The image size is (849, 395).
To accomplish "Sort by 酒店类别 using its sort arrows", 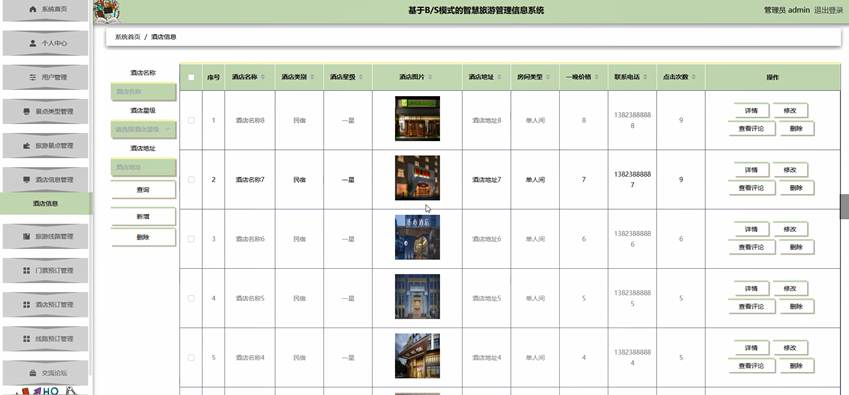I will (x=312, y=77).
